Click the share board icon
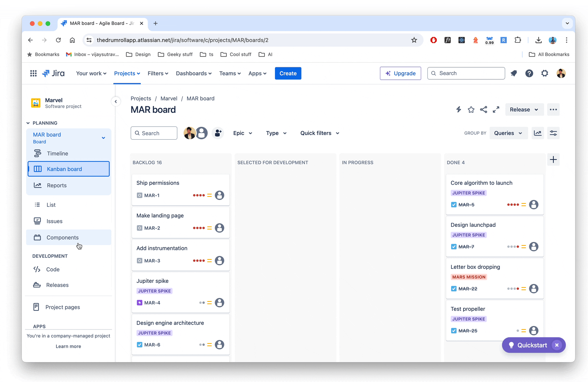This screenshot has width=588, height=382. click(x=483, y=110)
